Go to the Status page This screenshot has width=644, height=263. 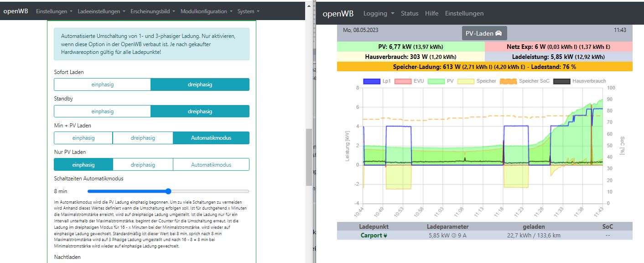409,14
